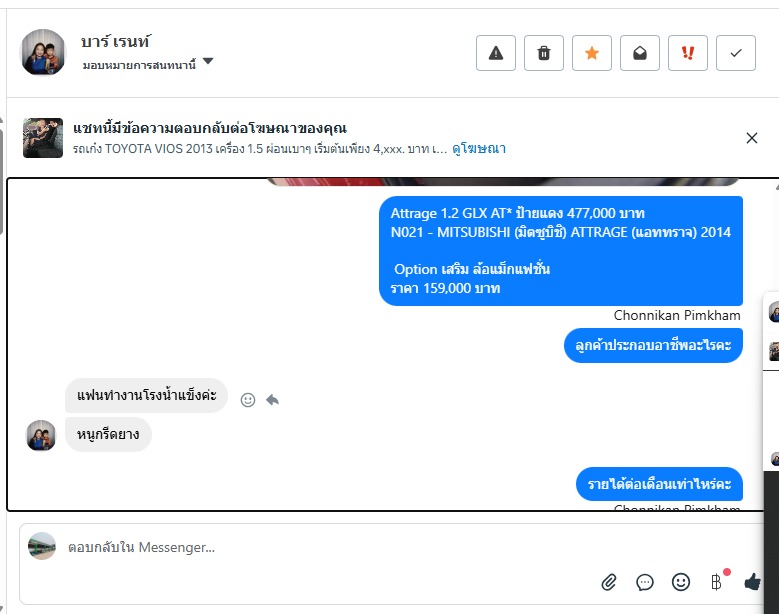This screenshot has height=614, width=779.
Task: Delete conversation using trash icon
Action: [x=544, y=53]
